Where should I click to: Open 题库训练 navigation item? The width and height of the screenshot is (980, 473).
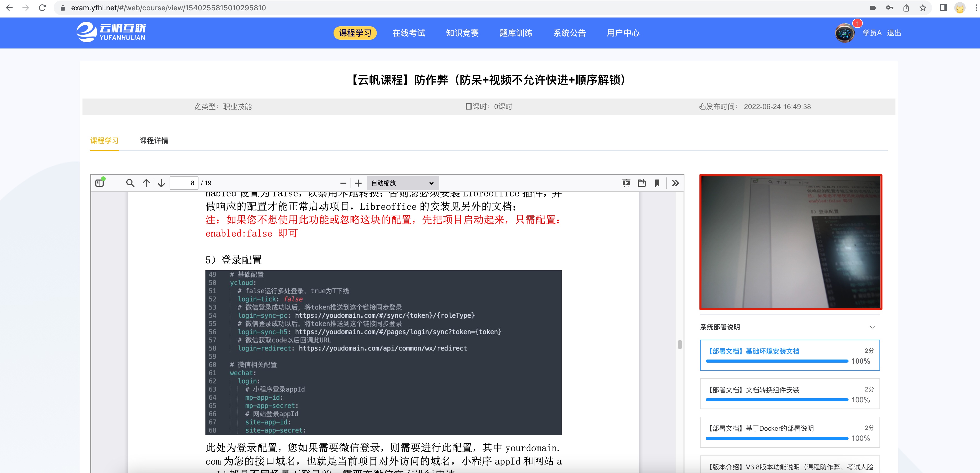(x=516, y=33)
